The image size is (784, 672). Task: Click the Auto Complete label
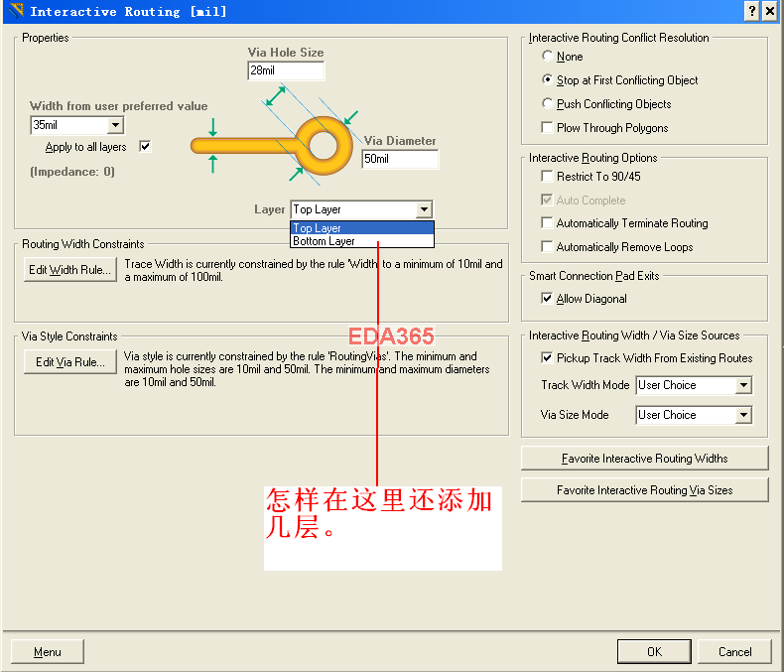(591, 200)
